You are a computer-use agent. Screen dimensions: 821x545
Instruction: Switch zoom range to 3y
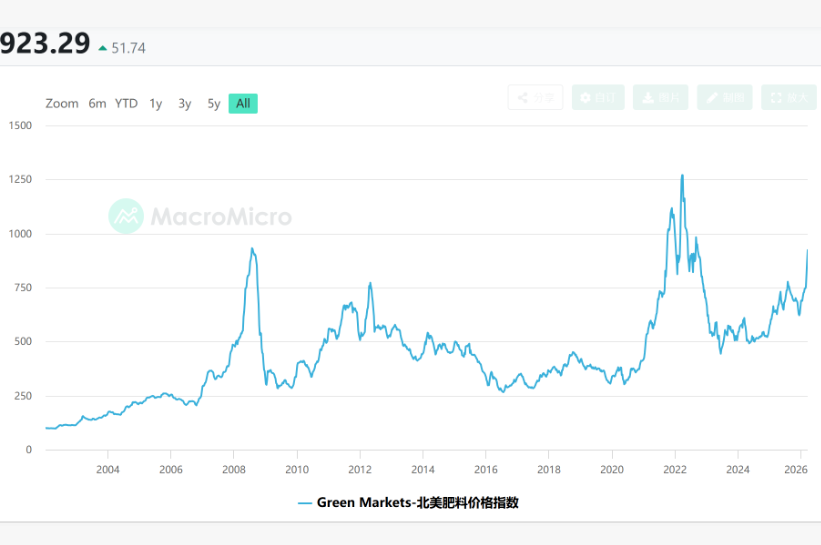(x=185, y=103)
